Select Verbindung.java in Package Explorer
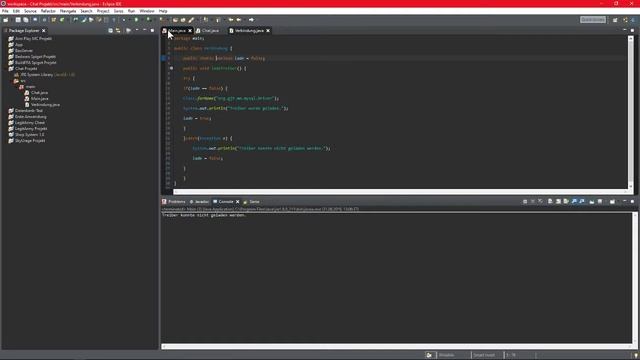Screen dimensions: 640x360 coord(45,104)
